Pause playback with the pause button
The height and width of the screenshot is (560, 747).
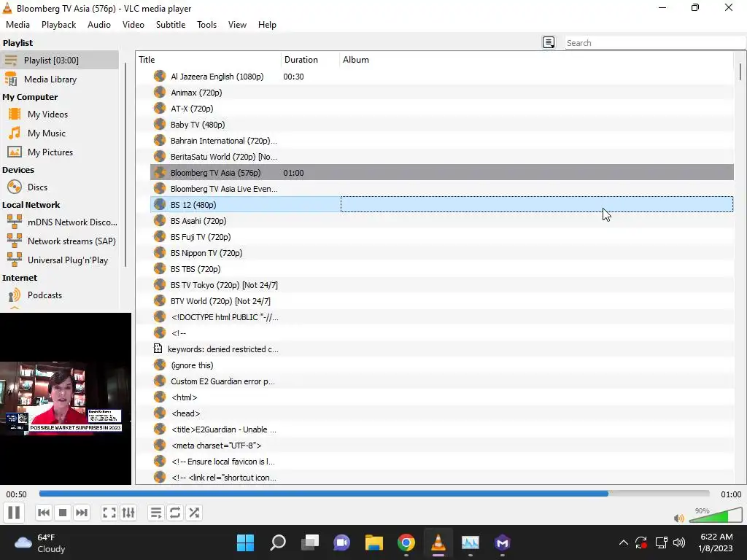coord(14,513)
